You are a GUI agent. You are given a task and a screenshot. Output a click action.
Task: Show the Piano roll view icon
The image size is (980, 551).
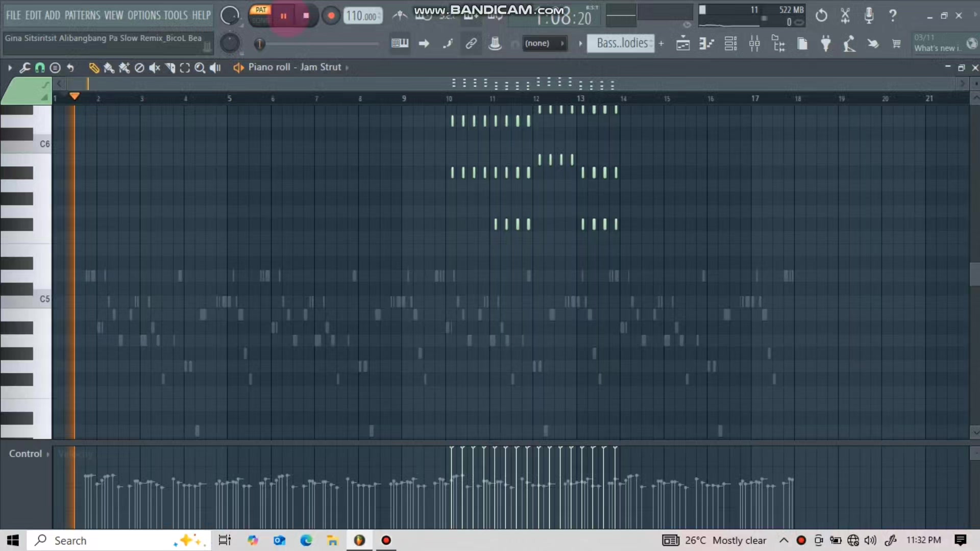(706, 44)
